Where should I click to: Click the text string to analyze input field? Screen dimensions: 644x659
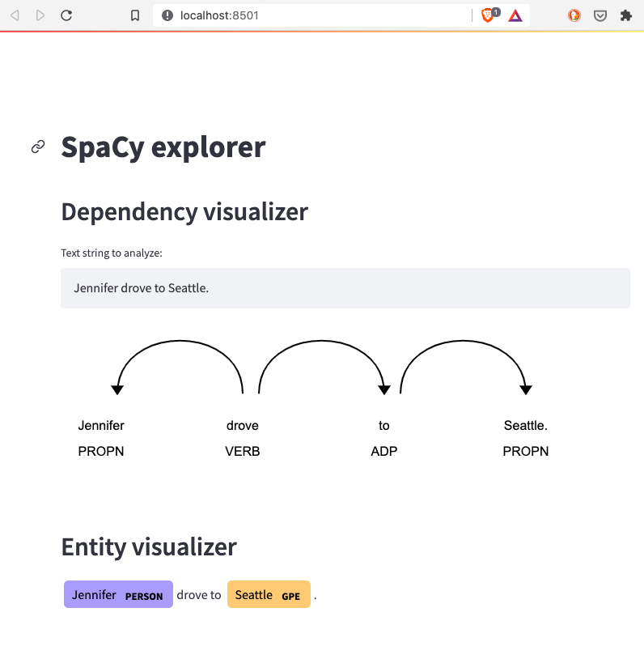pos(345,287)
